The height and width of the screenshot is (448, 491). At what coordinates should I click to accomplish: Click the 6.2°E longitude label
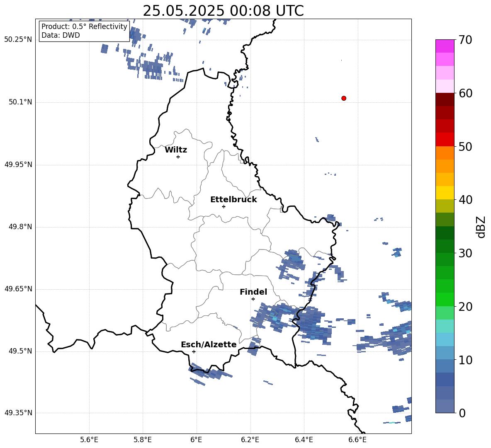250,440
